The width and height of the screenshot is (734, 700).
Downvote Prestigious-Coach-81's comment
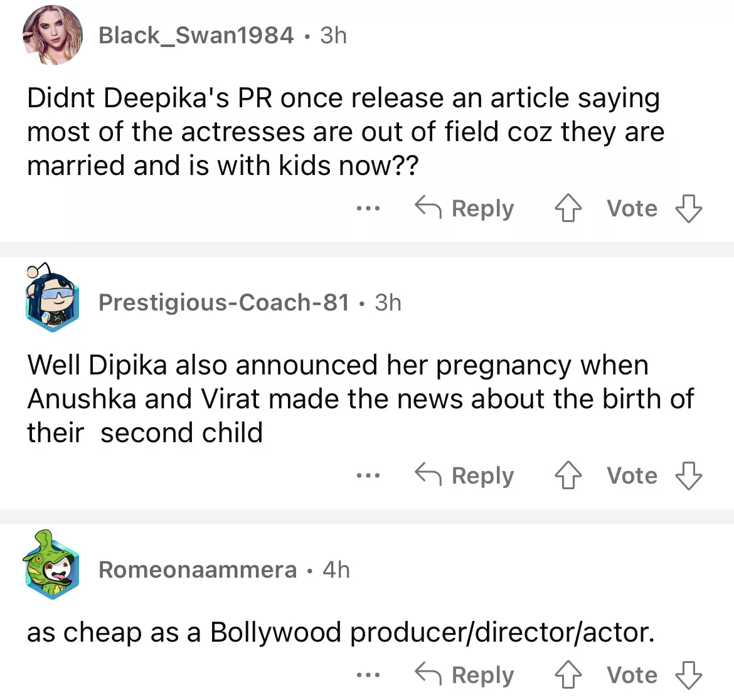688,475
